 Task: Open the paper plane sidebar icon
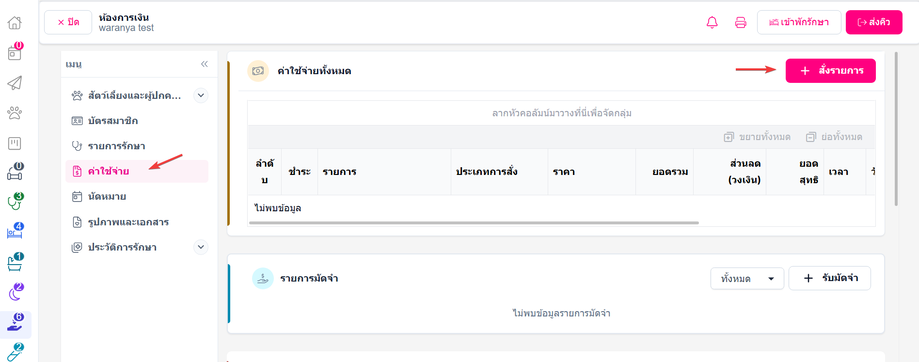(x=15, y=83)
